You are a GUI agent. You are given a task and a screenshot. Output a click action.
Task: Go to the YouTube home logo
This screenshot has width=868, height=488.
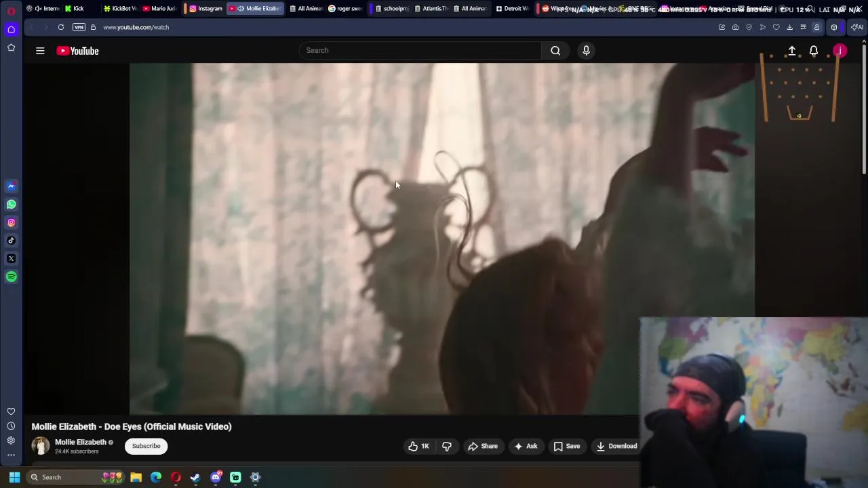[77, 51]
